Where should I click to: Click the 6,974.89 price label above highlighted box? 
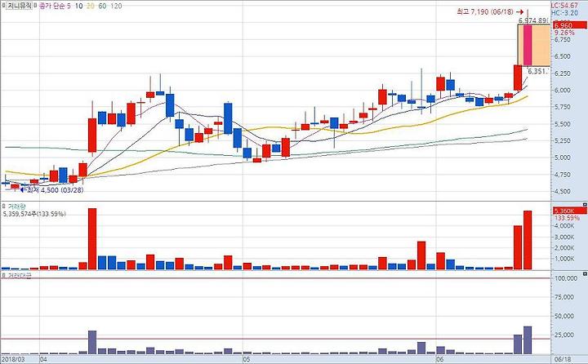coord(534,20)
